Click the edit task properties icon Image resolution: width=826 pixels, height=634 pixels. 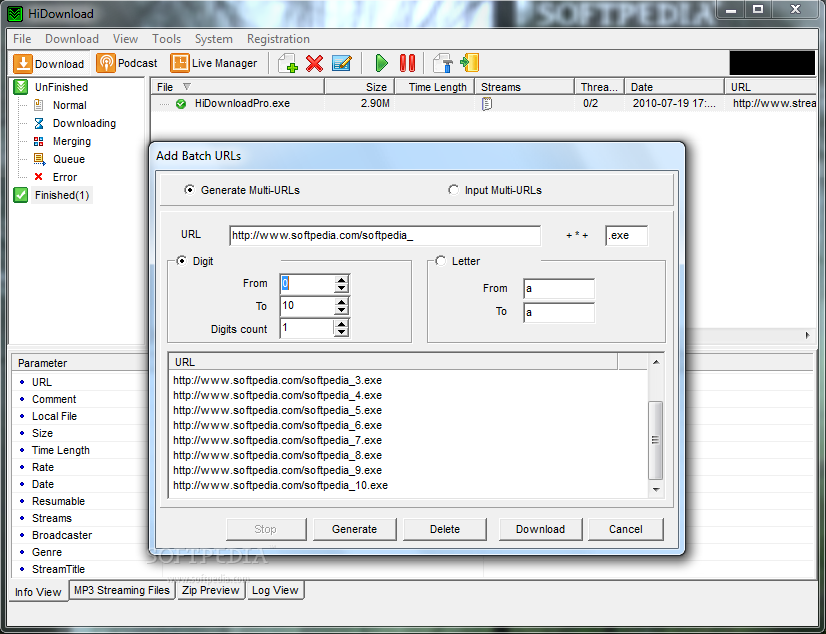click(x=342, y=63)
